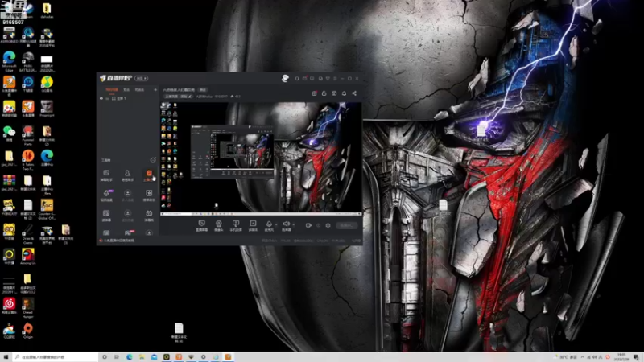Open the Mail app from taskbar
The image size is (644, 362).
(154, 357)
